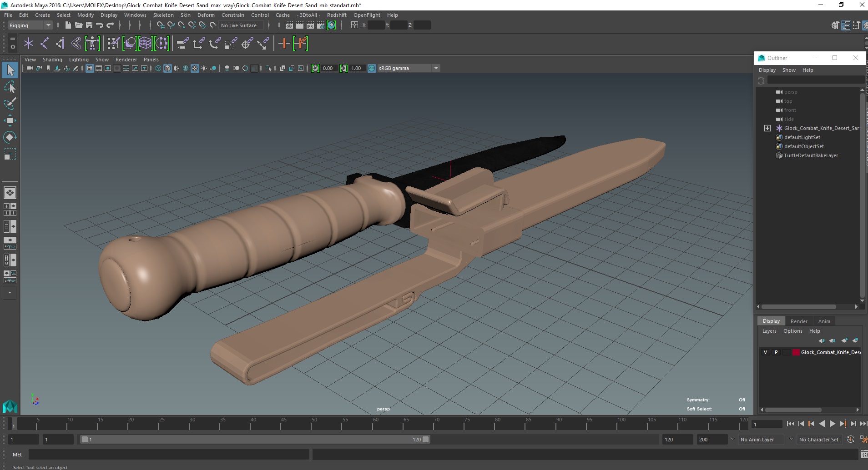Toggle V visibility for Glock_Combat_Knife layer
Image resolution: width=868 pixels, height=470 pixels.
(x=765, y=352)
